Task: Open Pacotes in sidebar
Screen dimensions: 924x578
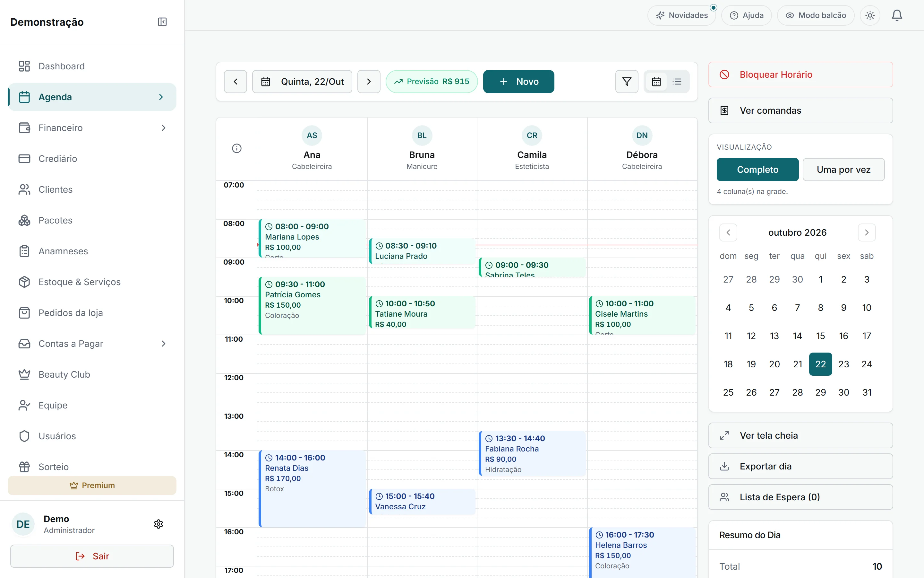Action: pyautogui.click(x=92, y=221)
